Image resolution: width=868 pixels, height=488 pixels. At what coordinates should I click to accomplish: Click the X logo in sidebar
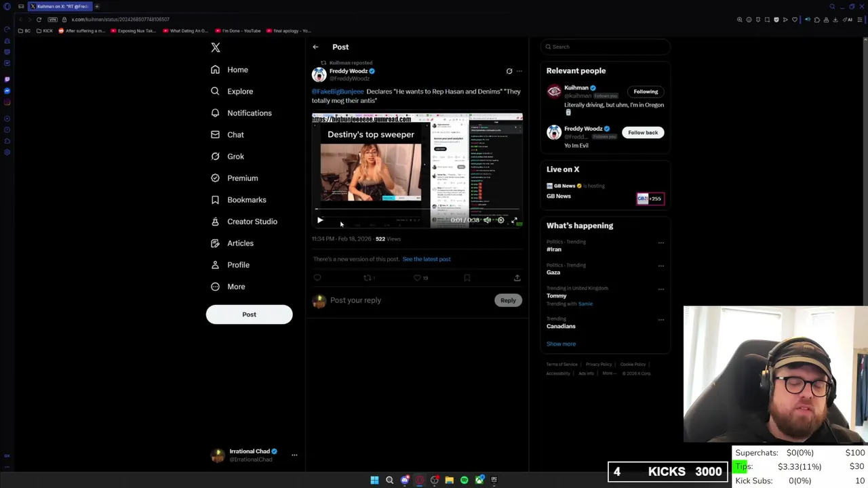(216, 47)
